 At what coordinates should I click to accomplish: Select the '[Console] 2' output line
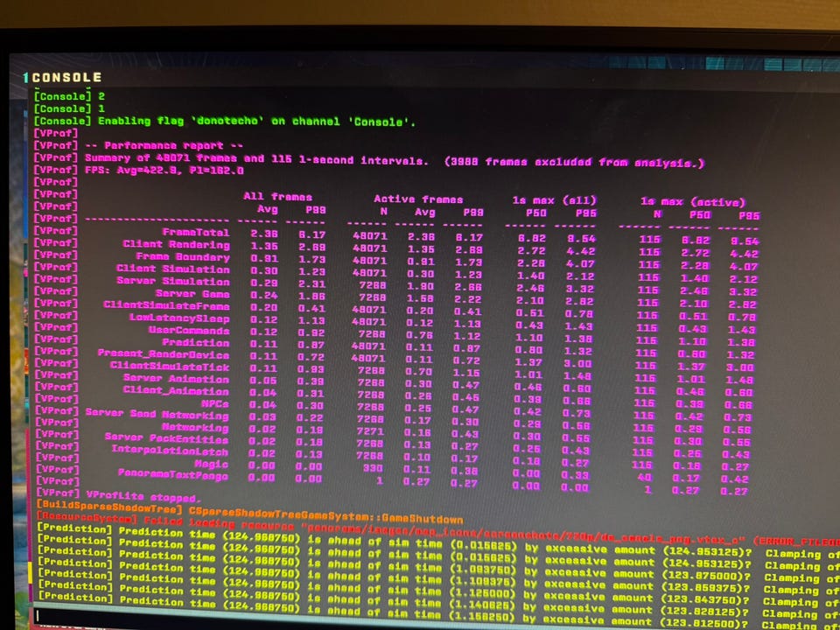click(69, 96)
